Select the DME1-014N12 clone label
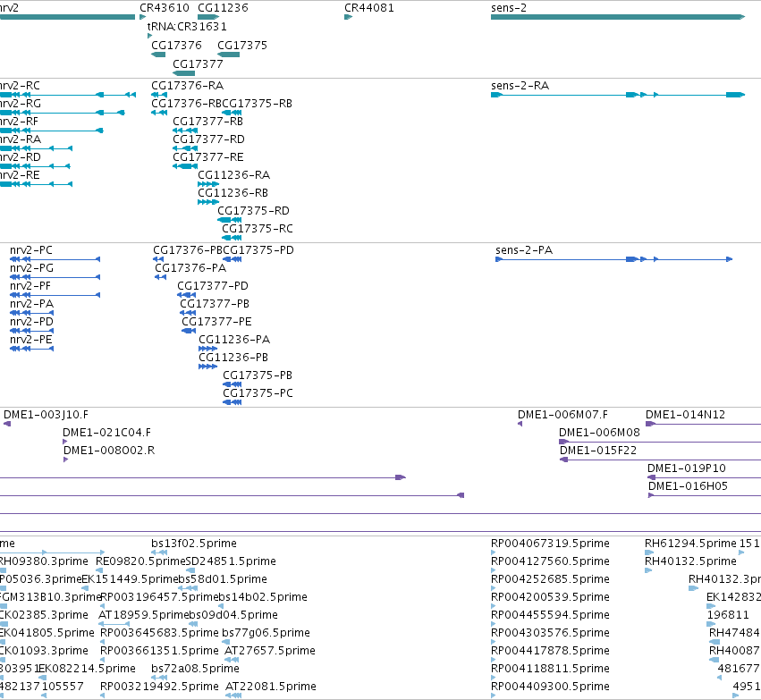761x700 pixels. pyautogui.click(x=685, y=415)
